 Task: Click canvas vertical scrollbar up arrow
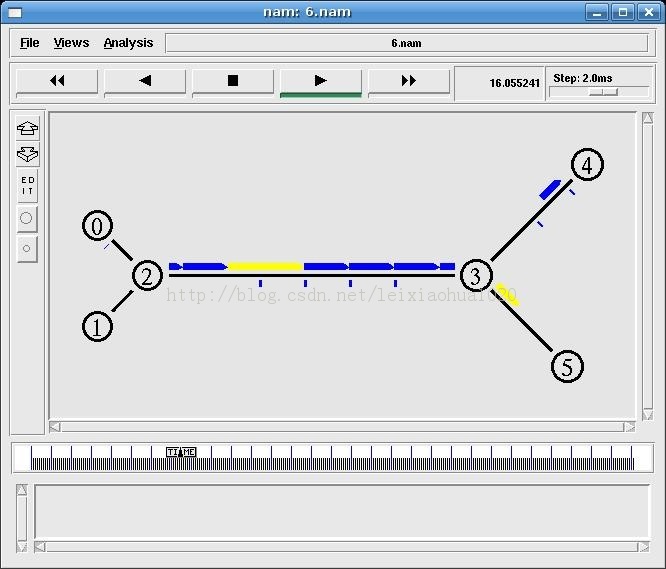tap(648, 118)
